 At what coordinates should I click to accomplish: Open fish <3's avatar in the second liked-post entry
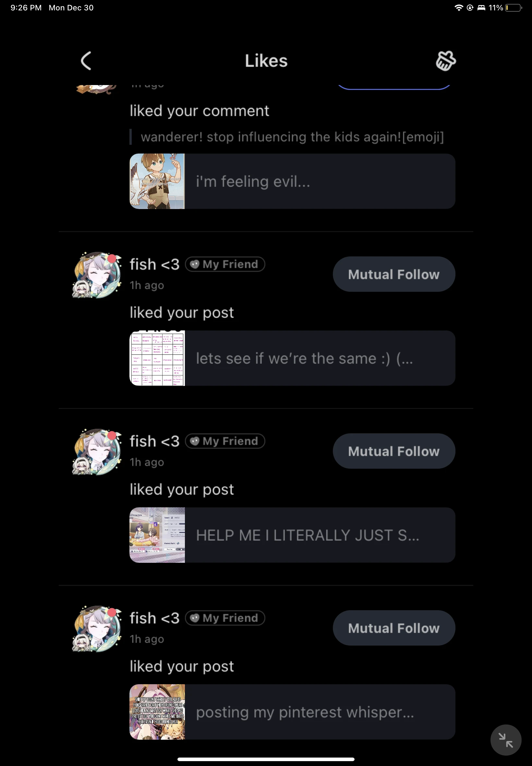(x=97, y=451)
